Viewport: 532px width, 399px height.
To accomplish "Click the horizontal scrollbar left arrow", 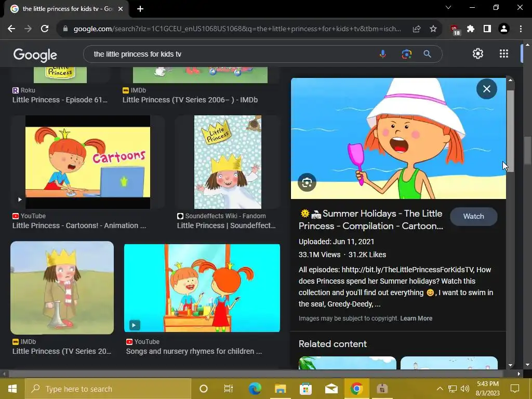I will 4,374.
